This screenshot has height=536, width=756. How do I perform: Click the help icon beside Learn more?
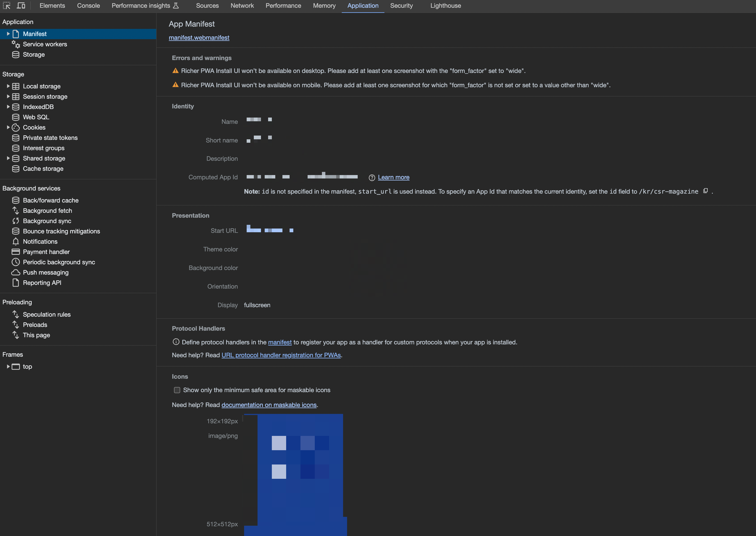[x=372, y=178]
